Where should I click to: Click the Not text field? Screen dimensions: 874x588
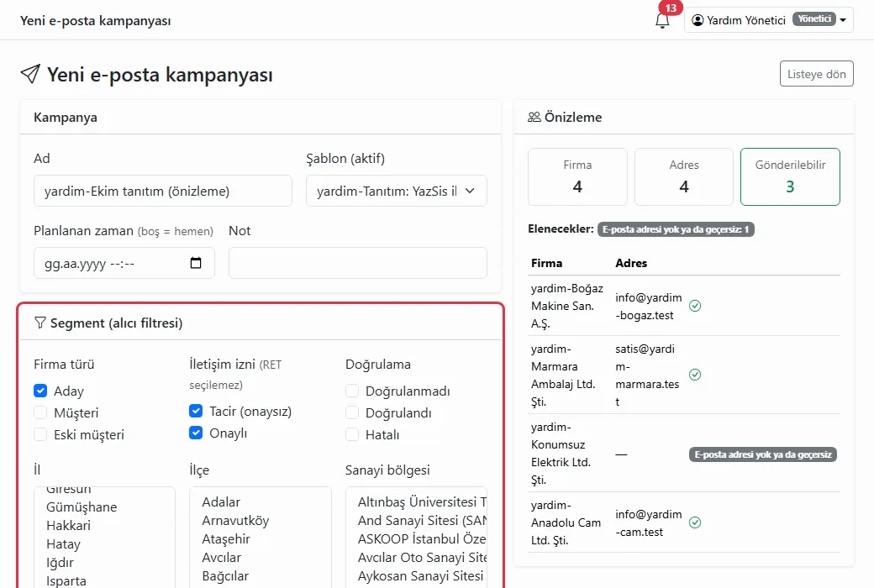click(x=358, y=263)
